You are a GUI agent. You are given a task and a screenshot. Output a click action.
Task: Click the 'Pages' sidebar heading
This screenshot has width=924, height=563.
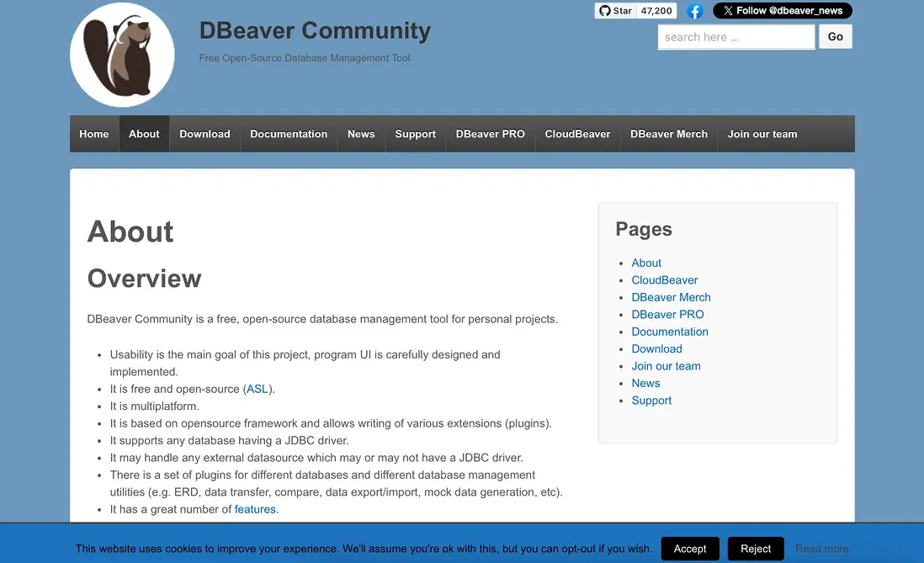point(644,229)
